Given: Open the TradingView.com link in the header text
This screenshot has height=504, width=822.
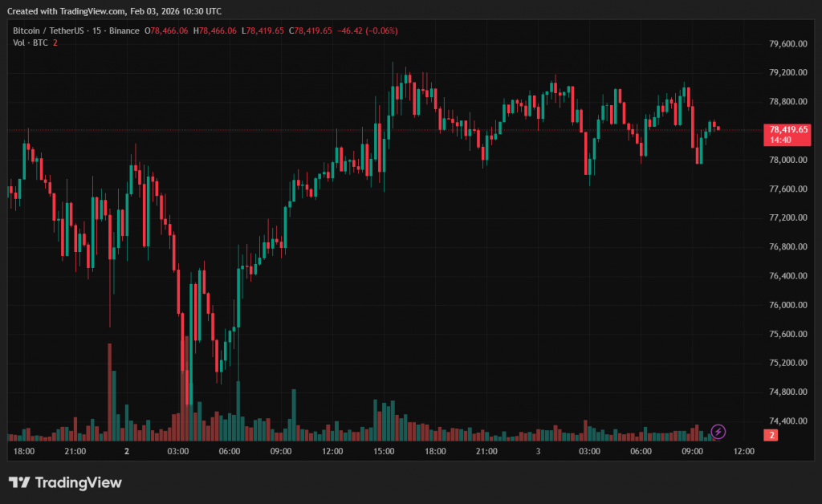Looking at the screenshot, I should click(x=94, y=11).
